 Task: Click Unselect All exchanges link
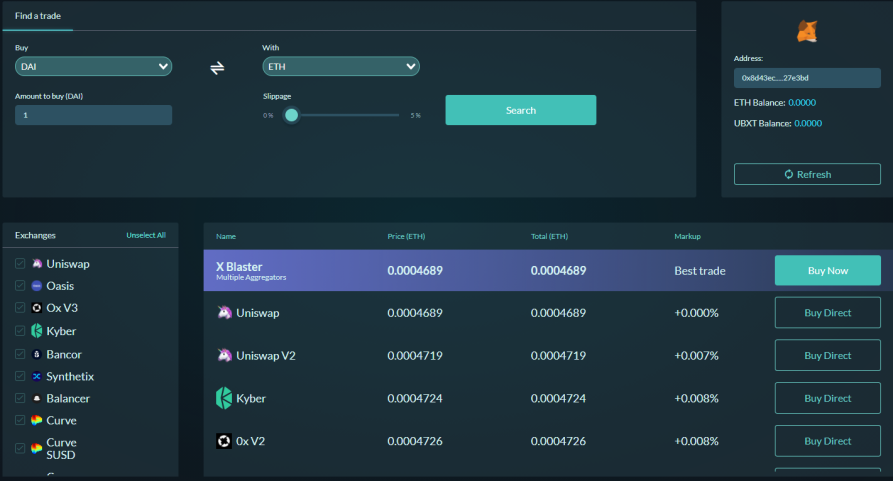pos(146,235)
